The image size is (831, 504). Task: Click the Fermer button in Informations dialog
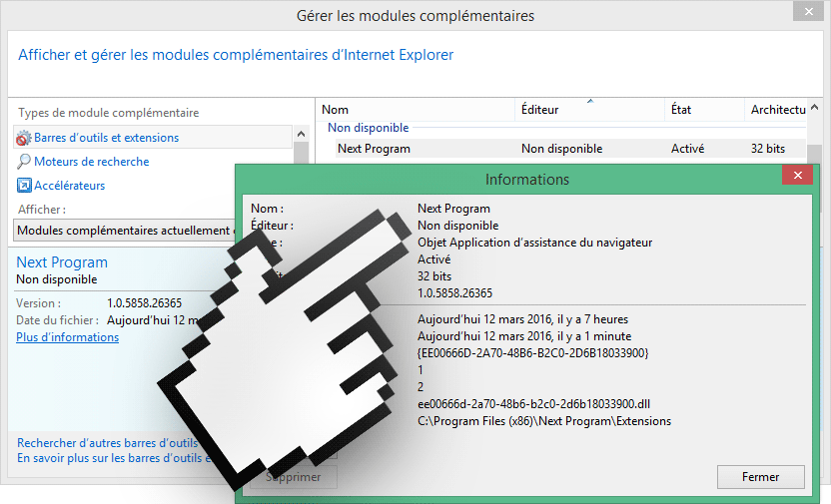(x=760, y=477)
